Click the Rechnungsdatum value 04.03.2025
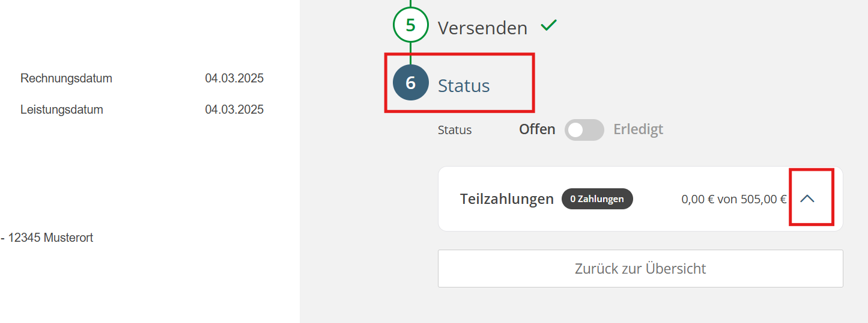Screen dimensions: 868x323 coord(234,78)
